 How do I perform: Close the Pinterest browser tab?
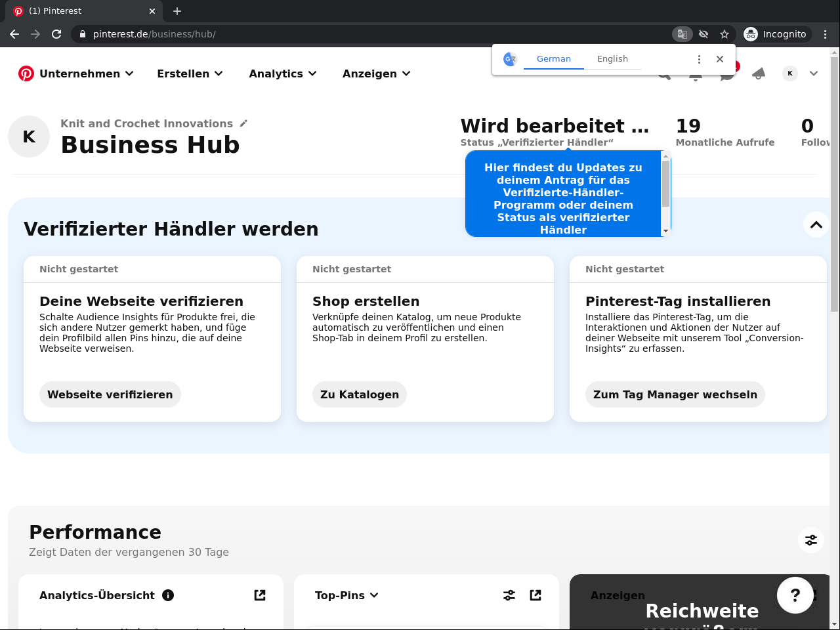(x=152, y=11)
